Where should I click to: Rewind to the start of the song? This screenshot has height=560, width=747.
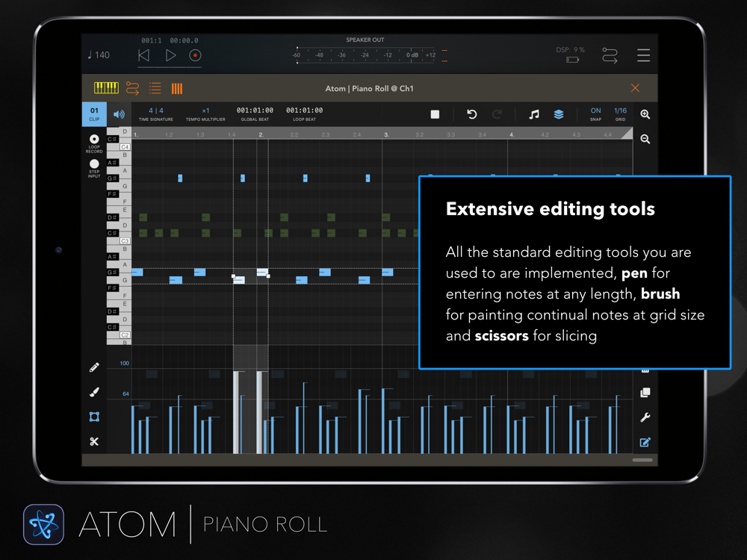tap(143, 55)
